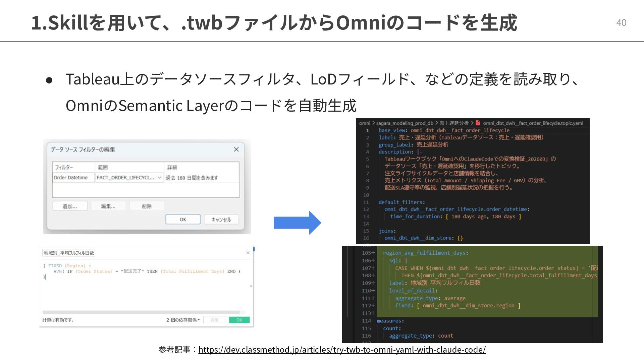Open the 2 dependencies dropdown
This screenshot has width=644, height=362.
[x=183, y=320]
